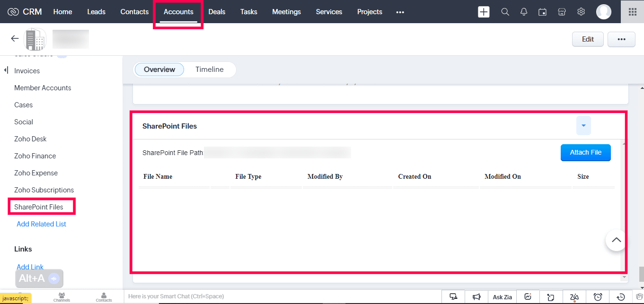Click the Edit button
This screenshot has height=304, width=644.
point(588,39)
